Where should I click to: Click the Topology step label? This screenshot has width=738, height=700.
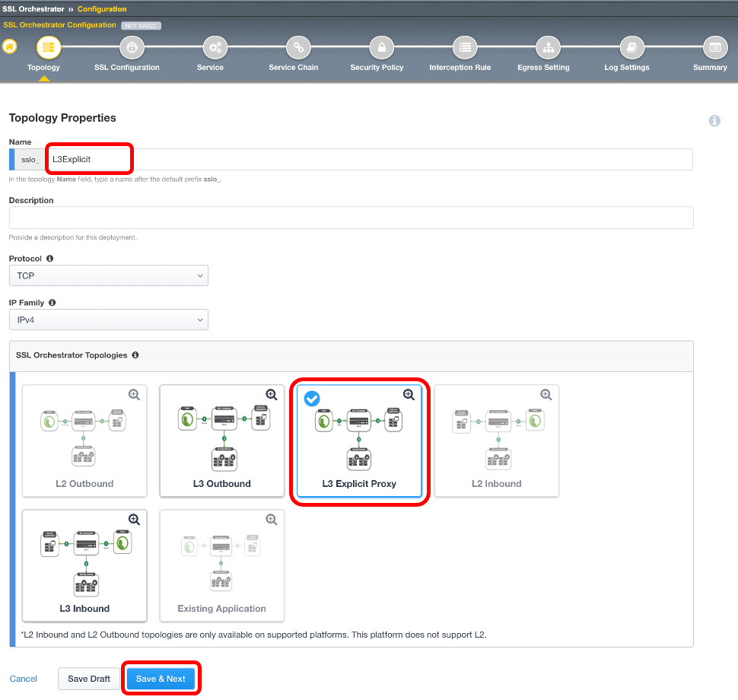[44, 67]
